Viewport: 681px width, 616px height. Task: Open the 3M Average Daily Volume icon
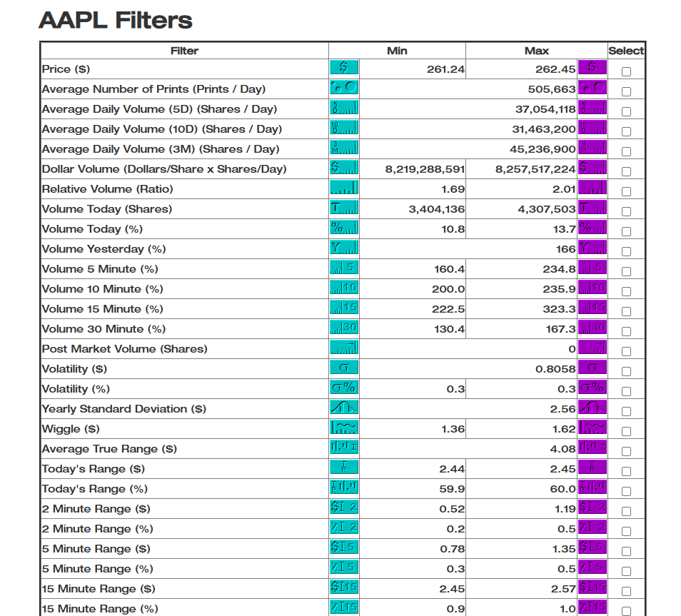click(x=343, y=148)
